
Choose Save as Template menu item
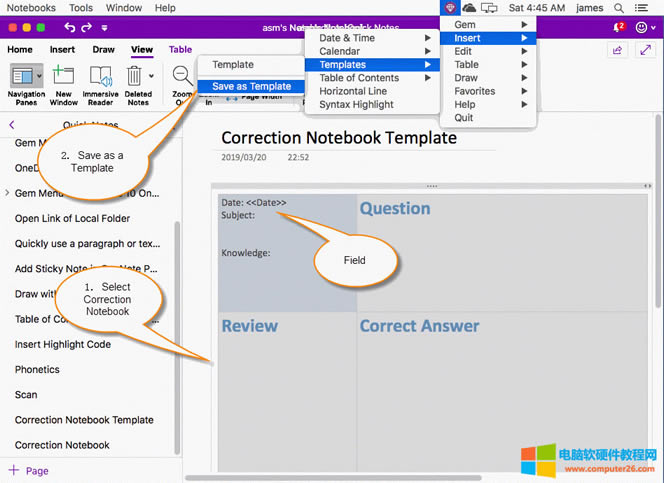251,86
